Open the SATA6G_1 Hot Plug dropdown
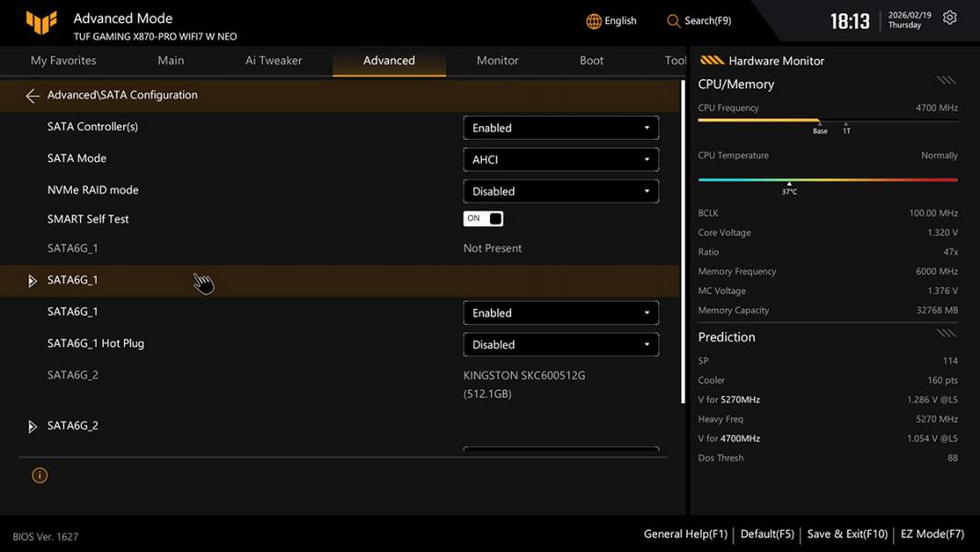The height and width of the screenshot is (552, 980). click(x=561, y=345)
